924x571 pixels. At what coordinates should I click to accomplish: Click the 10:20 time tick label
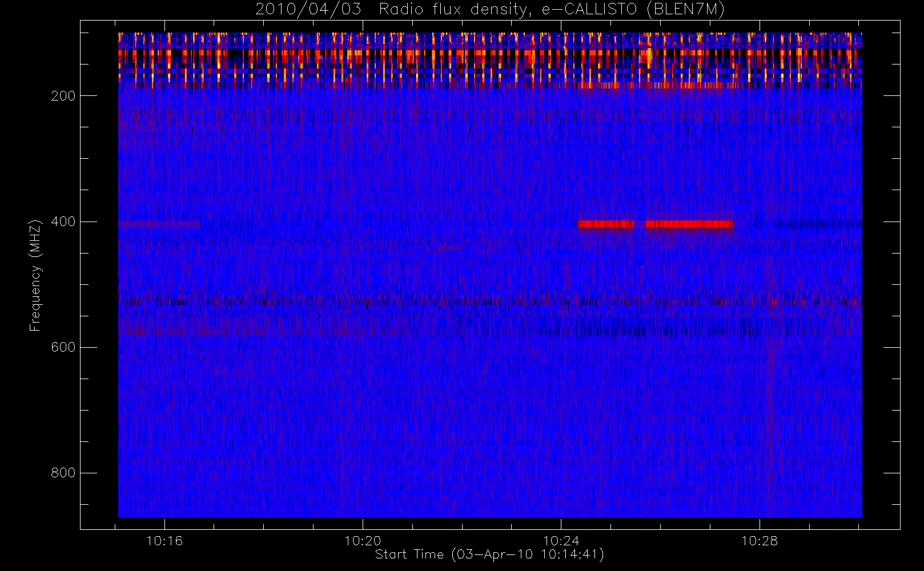coord(363,541)
